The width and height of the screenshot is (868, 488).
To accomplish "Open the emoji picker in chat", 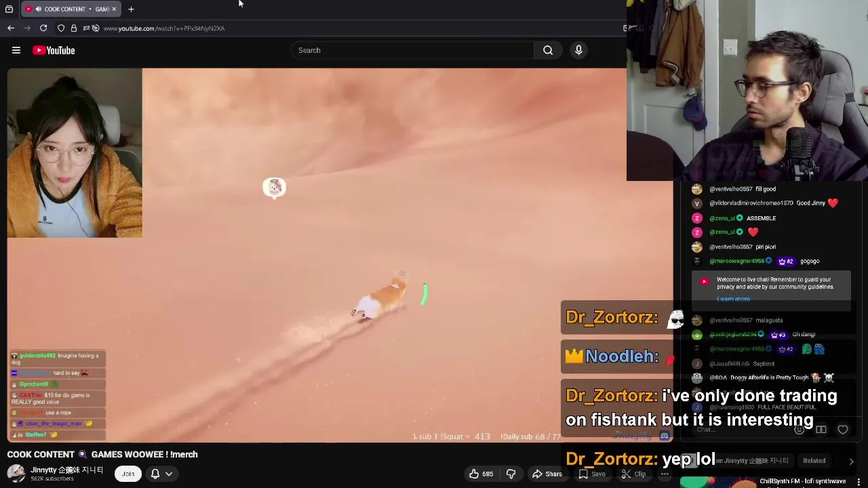I will [799, 430].
